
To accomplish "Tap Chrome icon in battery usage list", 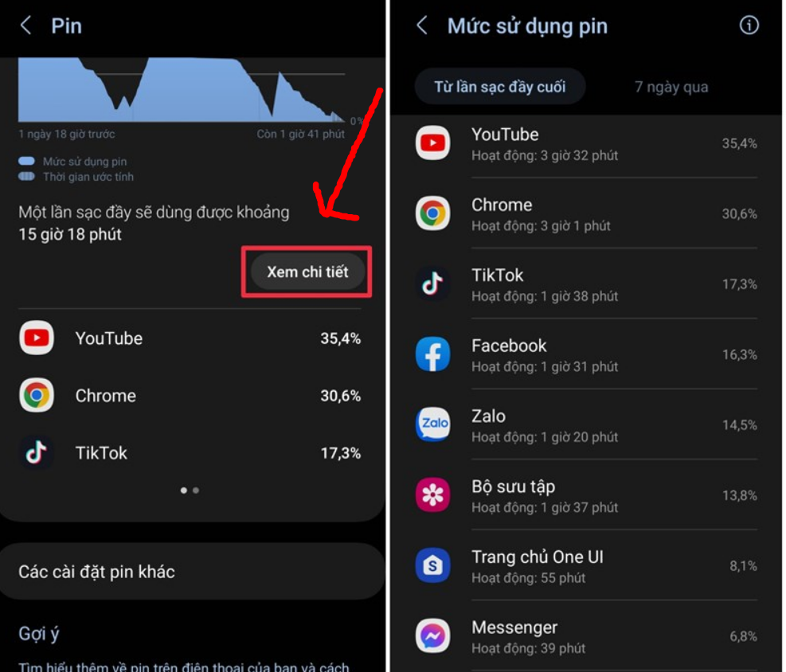I will pos(432,213).
